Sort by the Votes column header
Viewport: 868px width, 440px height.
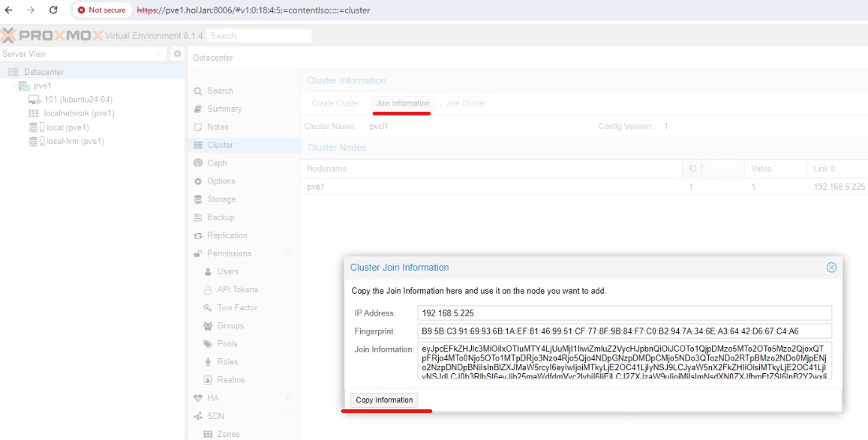point(775,169)
